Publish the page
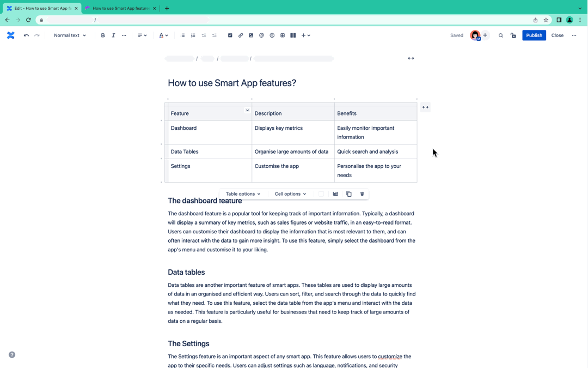The height and width of the screenshot is (368, 588). point(534,35)
